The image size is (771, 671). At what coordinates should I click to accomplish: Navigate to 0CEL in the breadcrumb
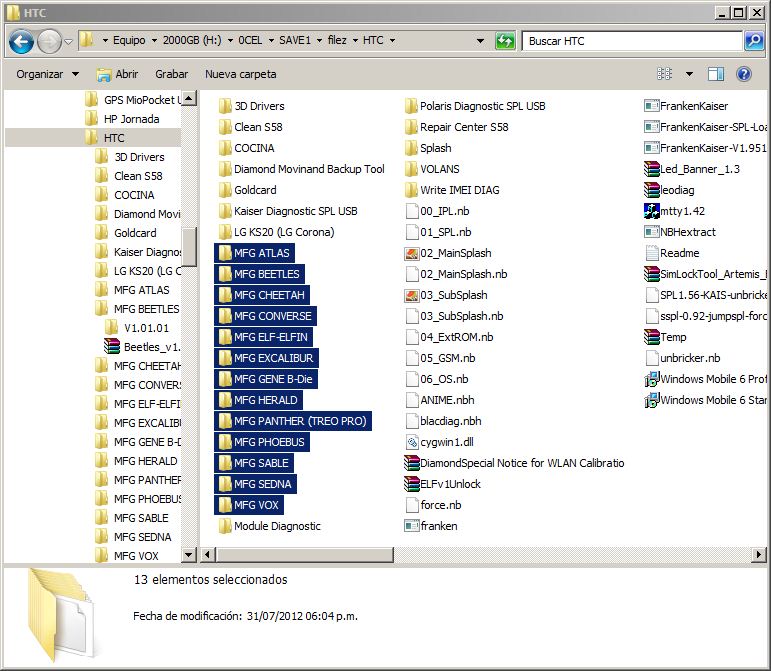250,40
